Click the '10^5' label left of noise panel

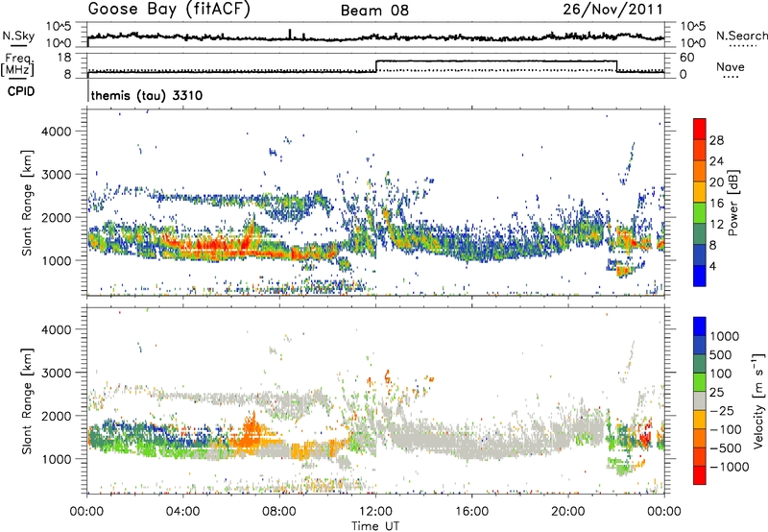click(x=59, y=26)
